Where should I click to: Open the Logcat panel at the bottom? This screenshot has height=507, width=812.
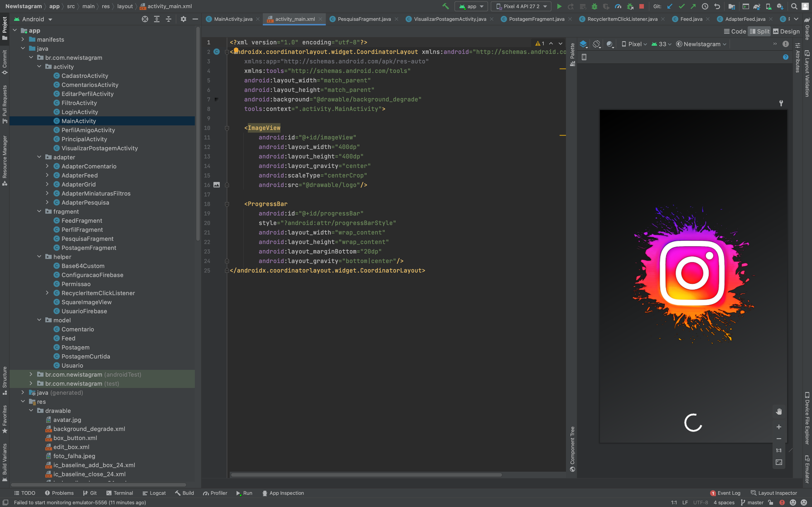tap(154, 493)
